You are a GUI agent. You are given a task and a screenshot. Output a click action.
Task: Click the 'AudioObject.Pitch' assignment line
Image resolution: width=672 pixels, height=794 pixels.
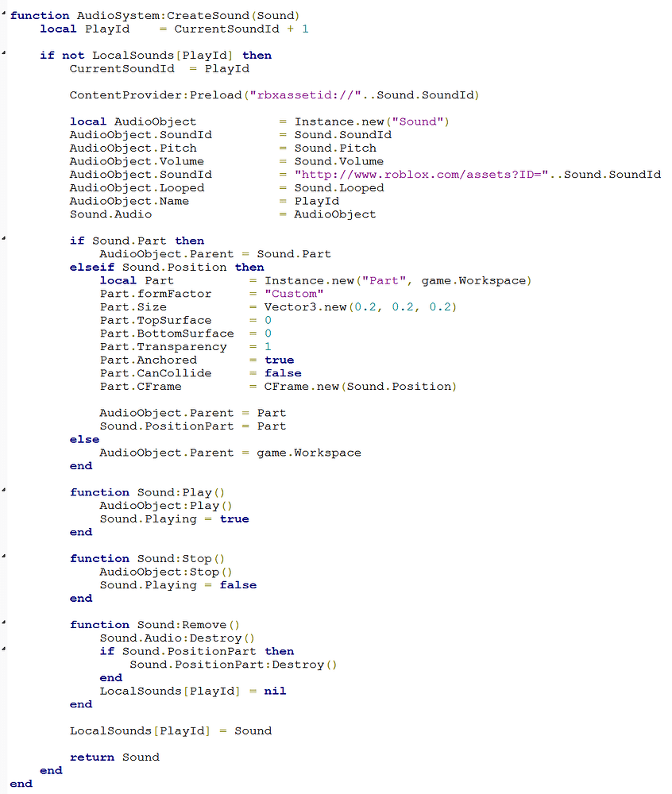pos(223,148)
